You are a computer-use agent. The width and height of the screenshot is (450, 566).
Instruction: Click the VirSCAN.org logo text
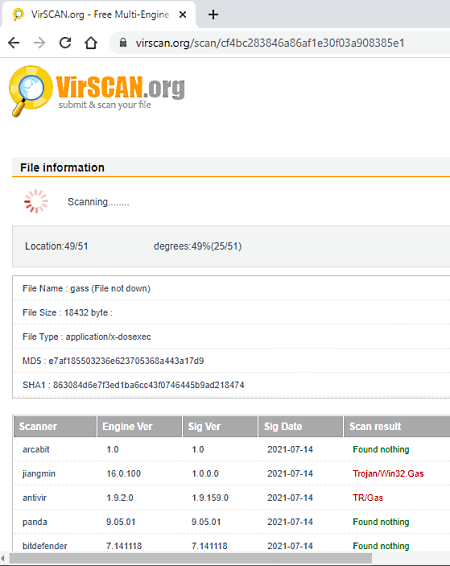tap(121, 87)
